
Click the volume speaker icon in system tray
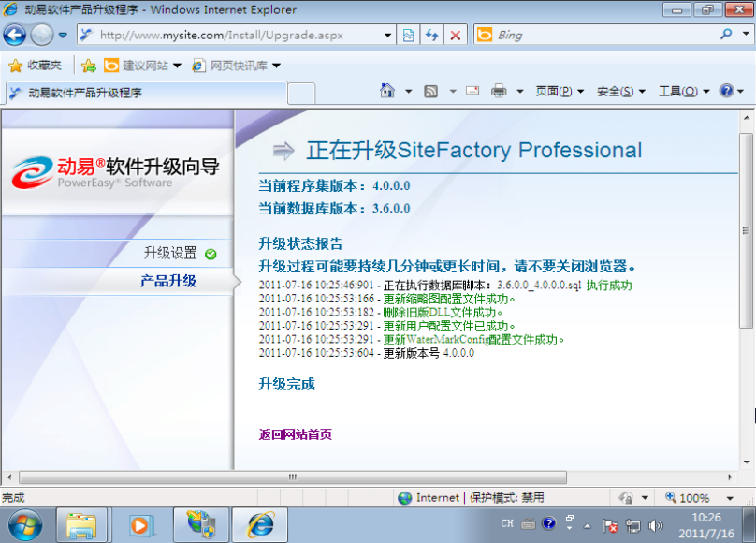656,525
